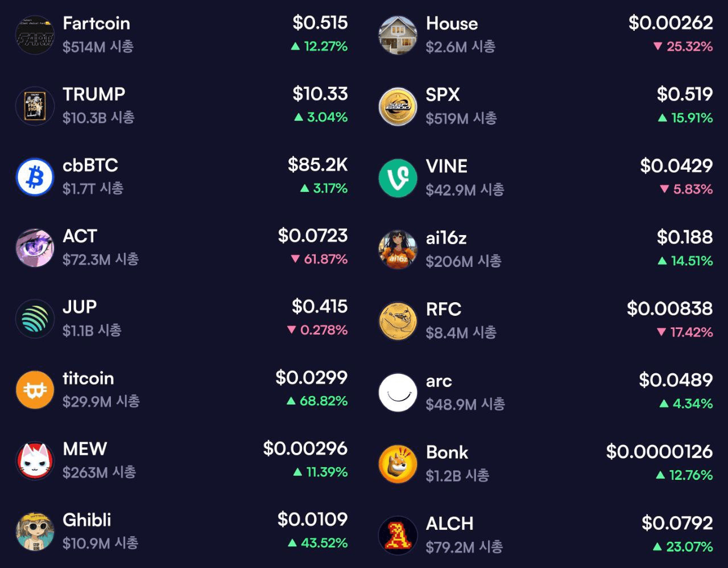Click the Ghibli character avatar
Image resolution: width=728 pixels, height=568 pixels.
(35, 532)
